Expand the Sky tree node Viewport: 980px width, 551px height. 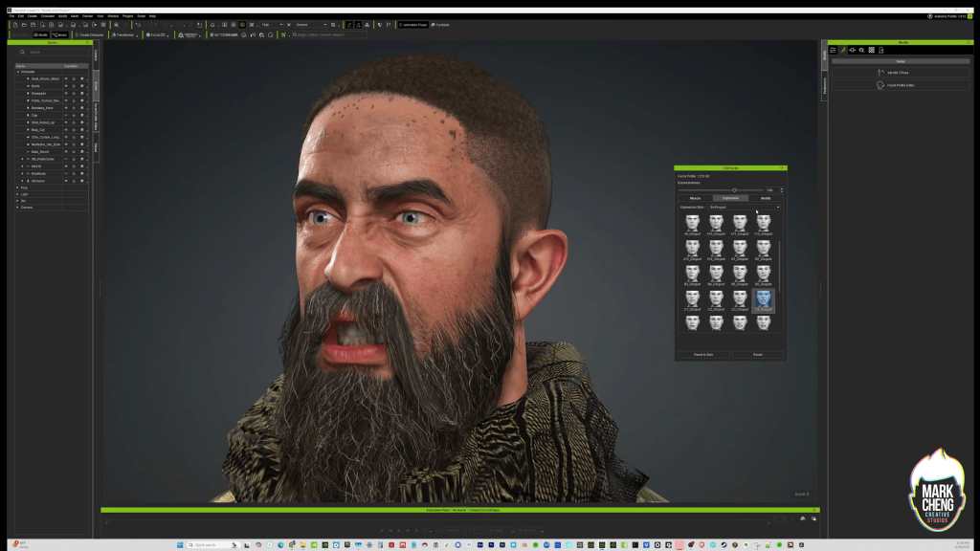coord(17,201)
